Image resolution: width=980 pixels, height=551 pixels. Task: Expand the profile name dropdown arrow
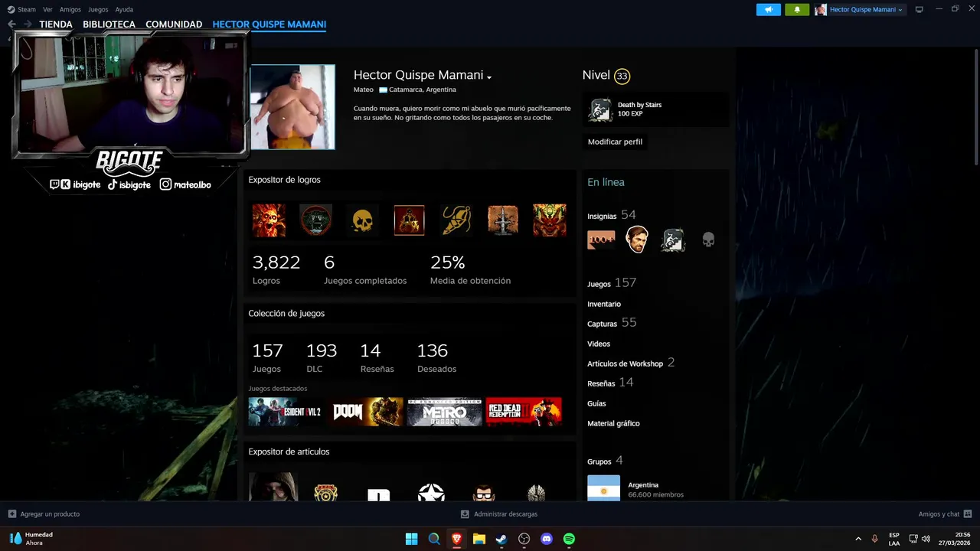pyautogui.click(x=489, y=77)
